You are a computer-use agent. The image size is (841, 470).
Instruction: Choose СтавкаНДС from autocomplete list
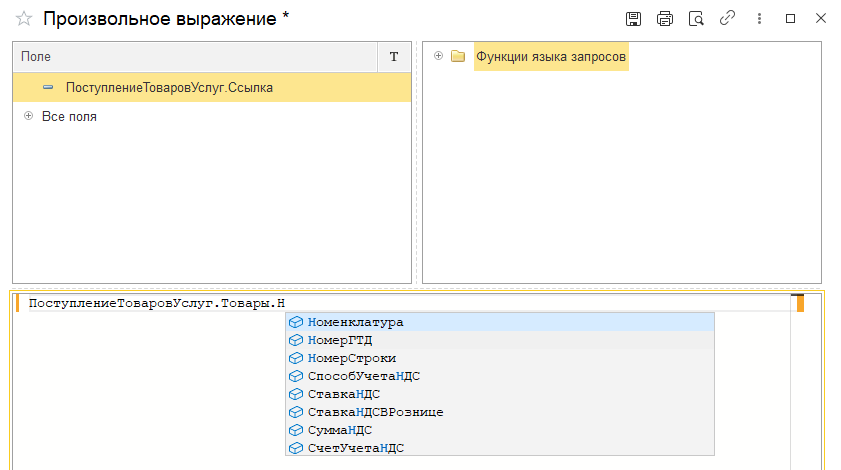click(500, 394)
